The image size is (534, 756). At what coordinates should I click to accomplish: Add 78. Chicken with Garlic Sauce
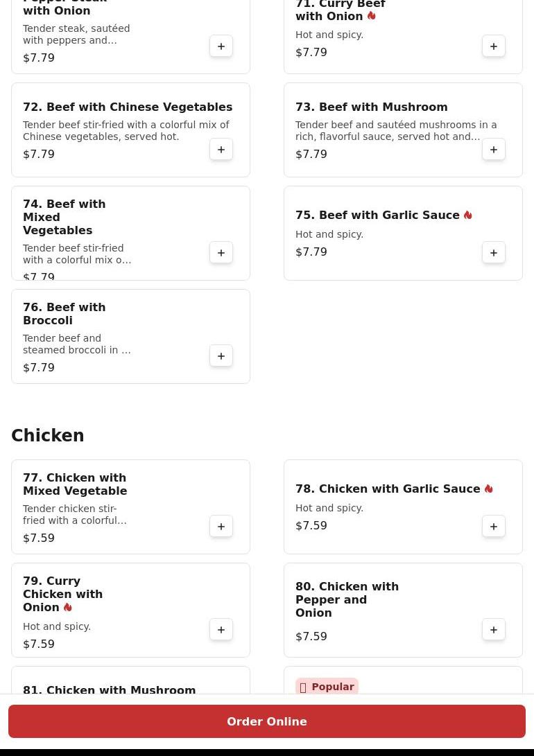(x=494, y=527)
